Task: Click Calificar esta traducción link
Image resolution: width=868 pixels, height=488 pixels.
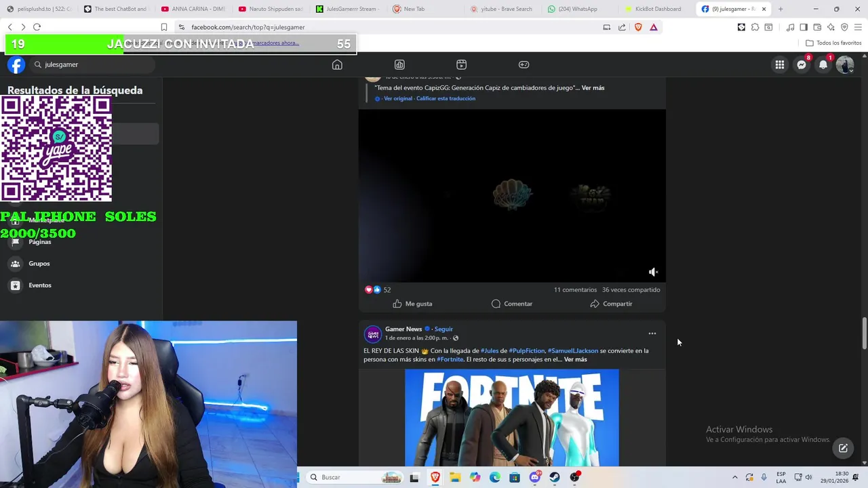Action: tap(446, 98)
